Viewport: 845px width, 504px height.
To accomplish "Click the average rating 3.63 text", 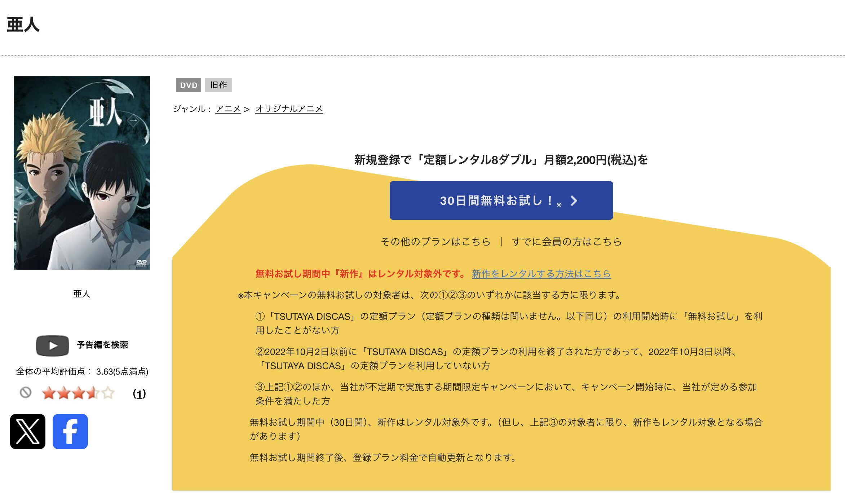I will 82,372.
